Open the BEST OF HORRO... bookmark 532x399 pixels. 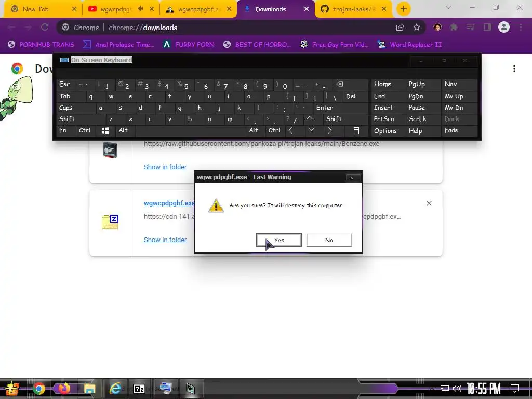pyautogui.click(x=257, y=45)
